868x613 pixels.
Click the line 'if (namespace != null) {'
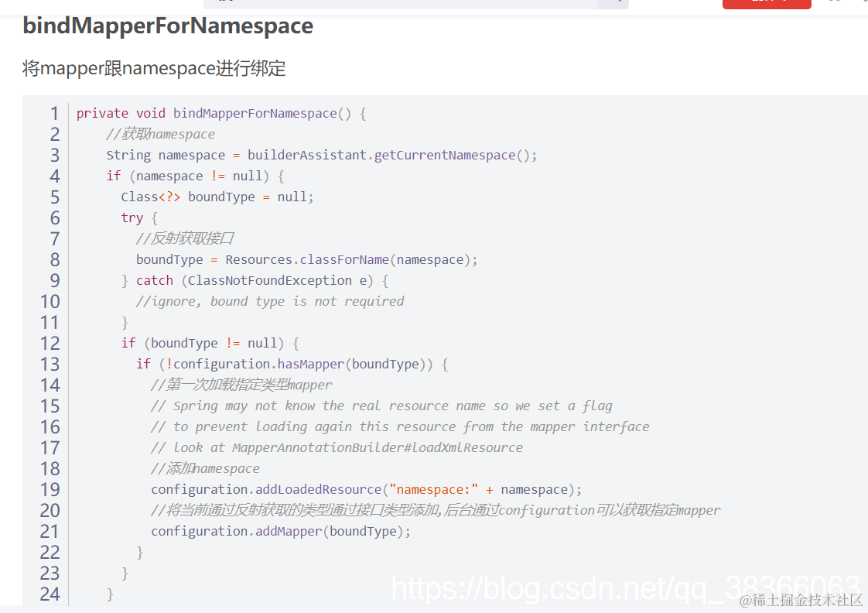tap(196, 176)
